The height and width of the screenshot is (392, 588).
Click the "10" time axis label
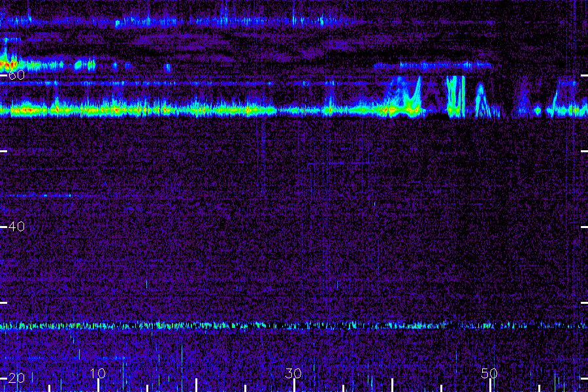click(98, 373)
